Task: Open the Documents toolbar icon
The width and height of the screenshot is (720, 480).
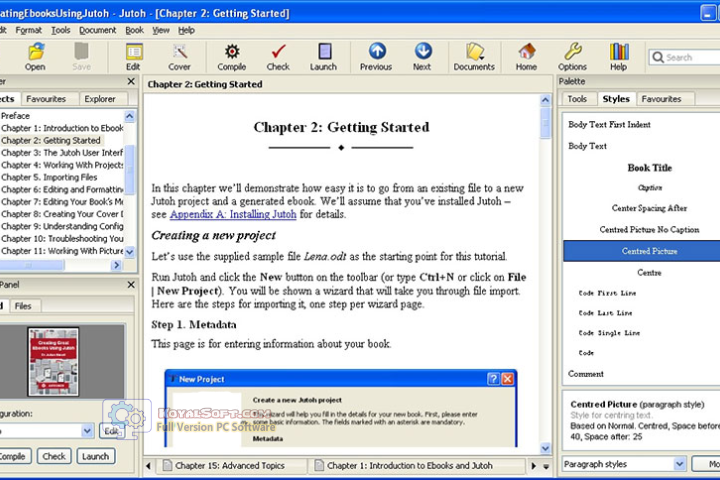Action: click(x=474, y=56)
